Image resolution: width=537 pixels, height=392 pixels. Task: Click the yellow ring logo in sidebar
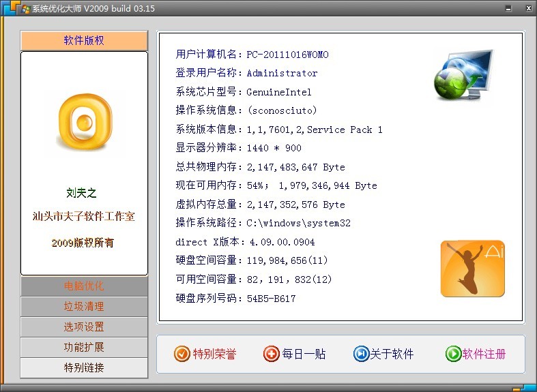pyautogui.click(x=84, y=121)
